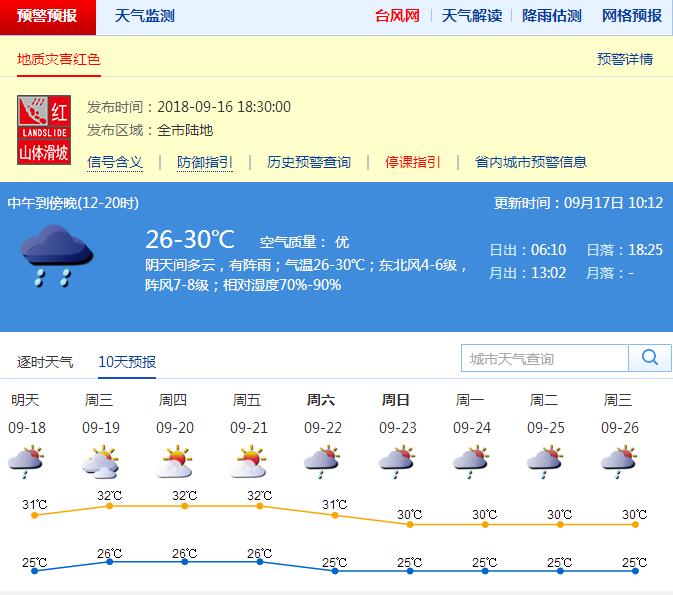This screenshot has width=673, height=595.
Task: Open the 停课指引 link
Action: [x=412, y=162]
